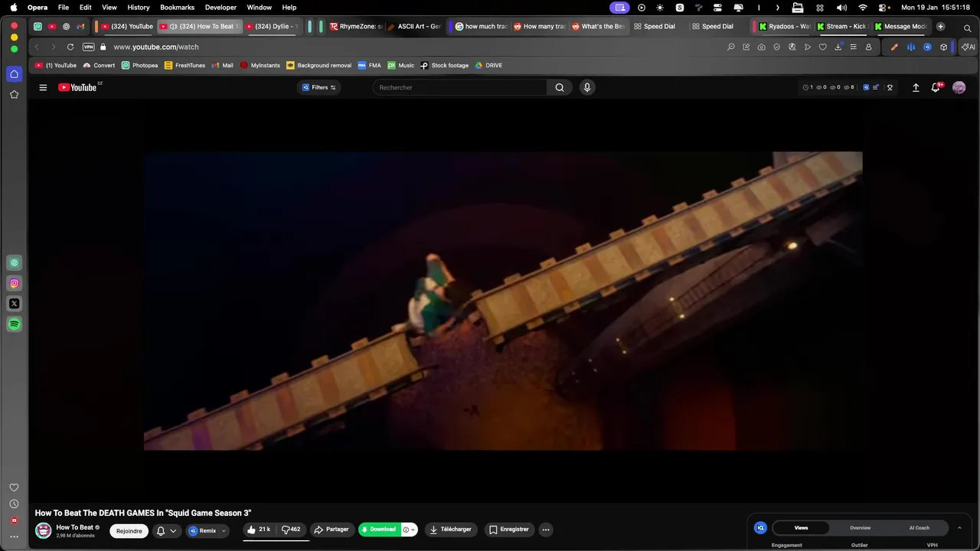Open Spotify in Opera sidebar
Screen dimensions: 980x551
pyautogui.click(x=14, y=324)
